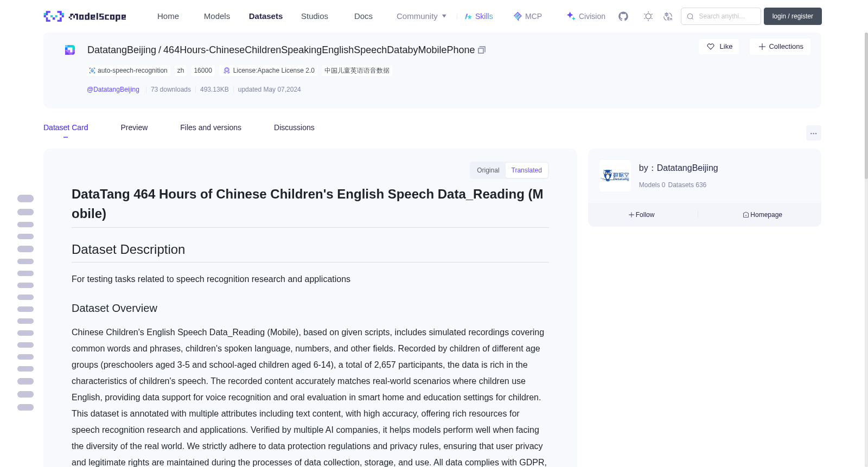Image resolution: width=868 pixels, height=467 pixels.
Task: Click the heart Like icon
Action: tap(711, 47)
